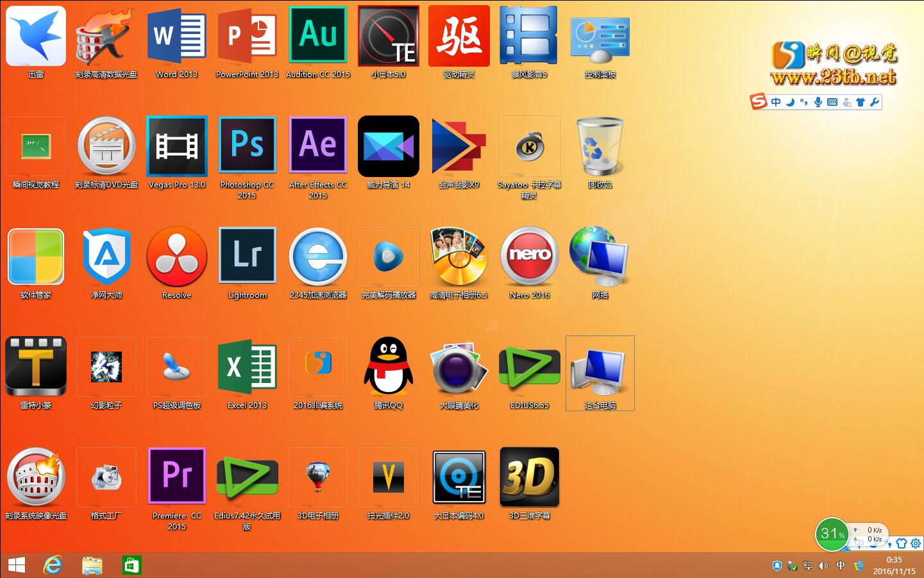
Task: Click the Sogou S logo
Action: pyautogui.click(x=759, y=101)
